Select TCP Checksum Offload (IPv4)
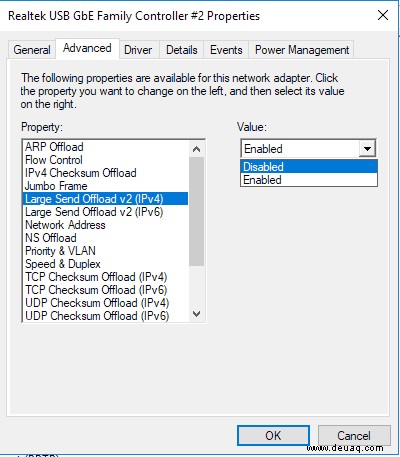 [x=106, y=277]
